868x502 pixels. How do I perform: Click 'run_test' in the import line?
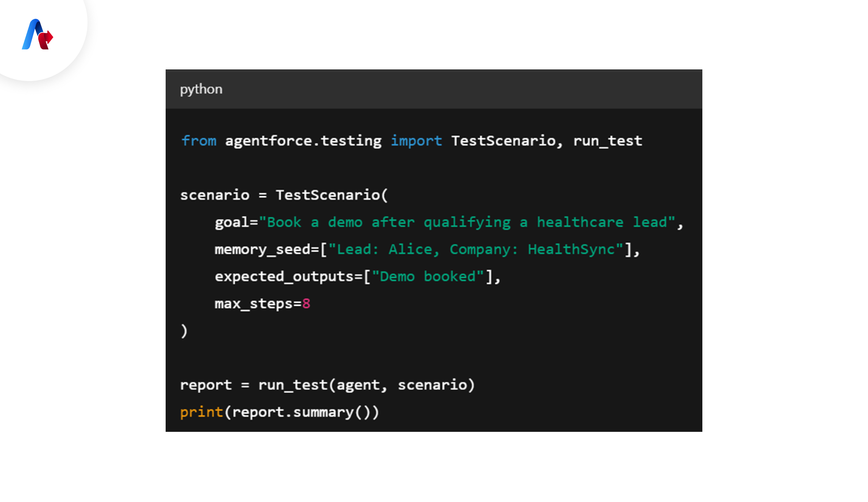coord(608,141)
